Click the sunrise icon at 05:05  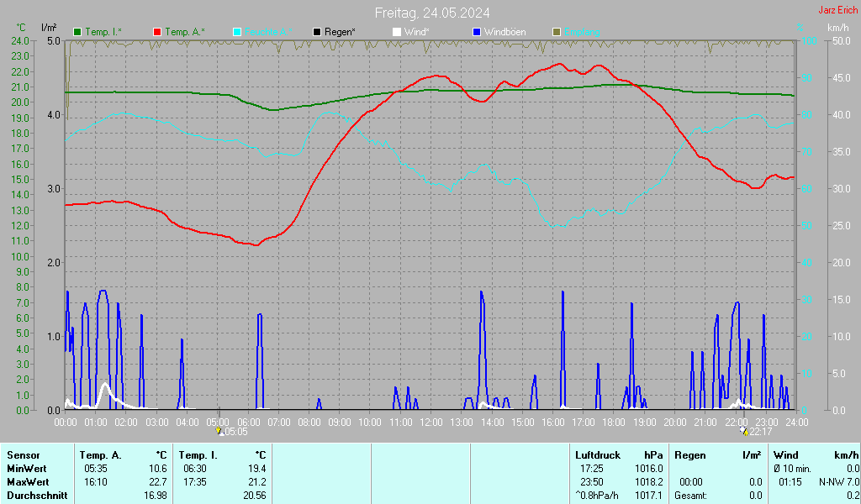coord(219,431)
